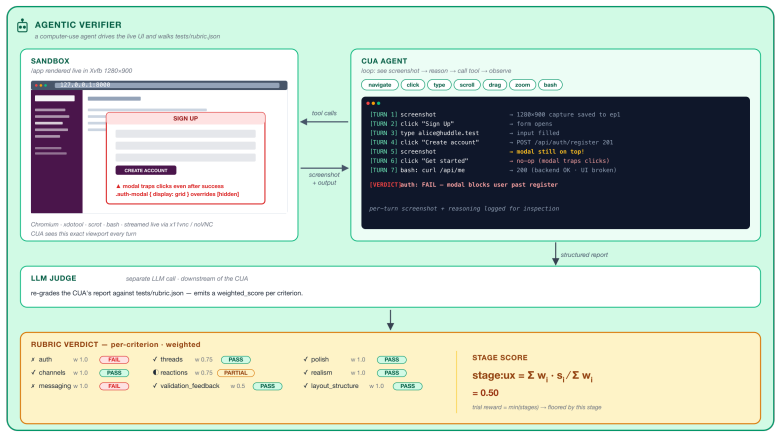Click the first field in Sign Up modal
The height and width of the screenshot is (437, 781).
click(185, 134)
